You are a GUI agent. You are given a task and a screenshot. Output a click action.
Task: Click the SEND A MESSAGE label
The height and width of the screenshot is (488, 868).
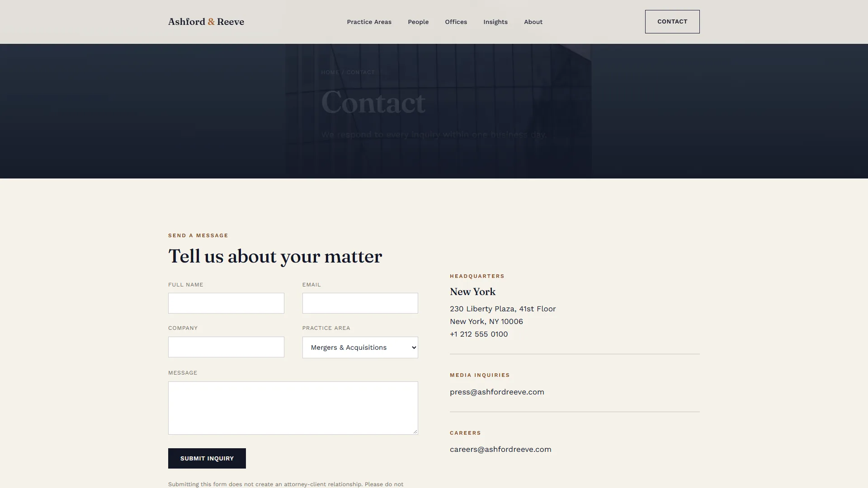(x=198, y=235)
